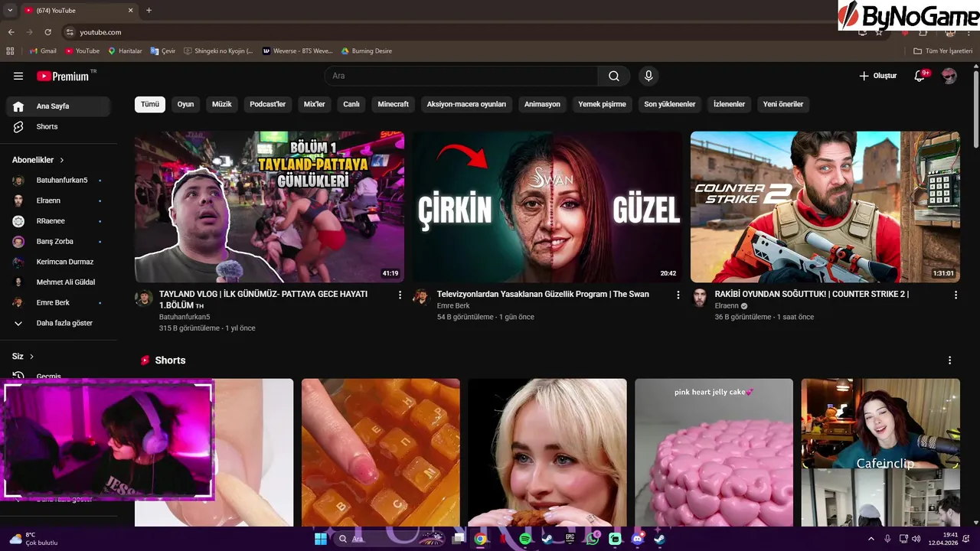Select the Podcast'ler filter chip
This screenshot has height=551, width=980.
(268, 104)
